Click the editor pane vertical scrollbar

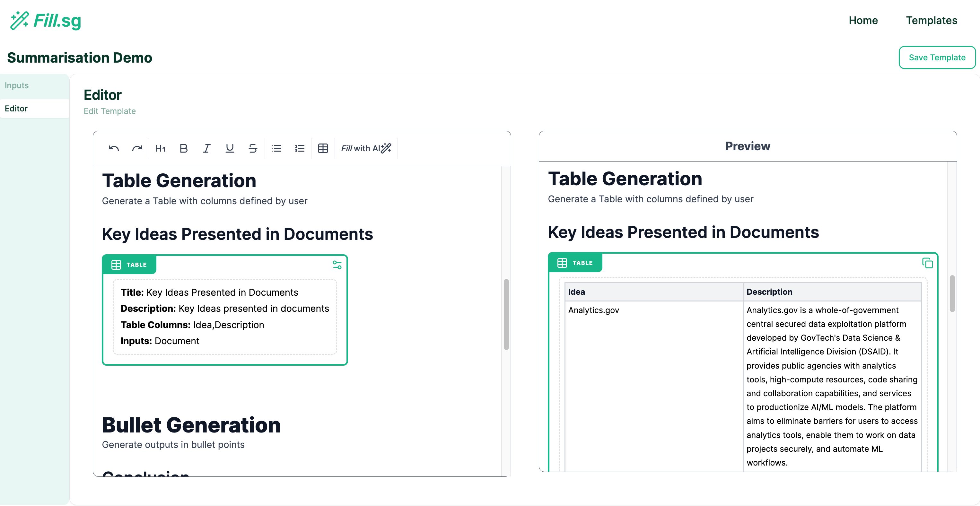(506, 314)
